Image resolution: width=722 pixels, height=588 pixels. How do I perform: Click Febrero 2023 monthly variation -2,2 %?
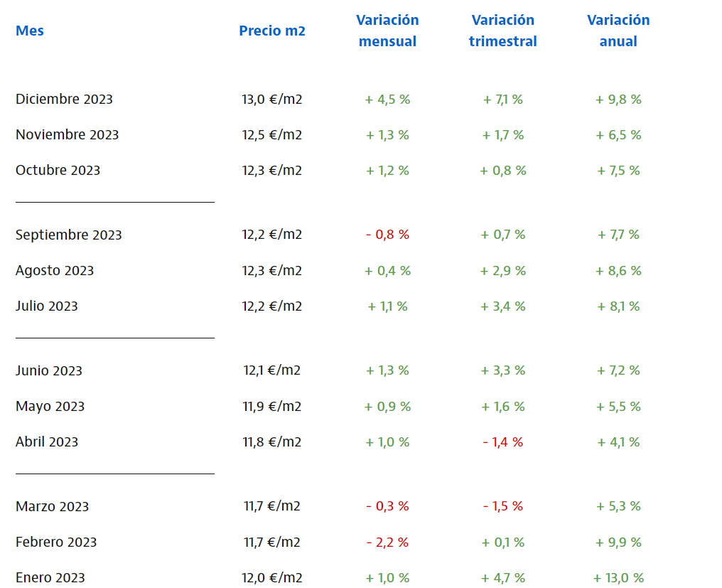(x=387, y=542)
